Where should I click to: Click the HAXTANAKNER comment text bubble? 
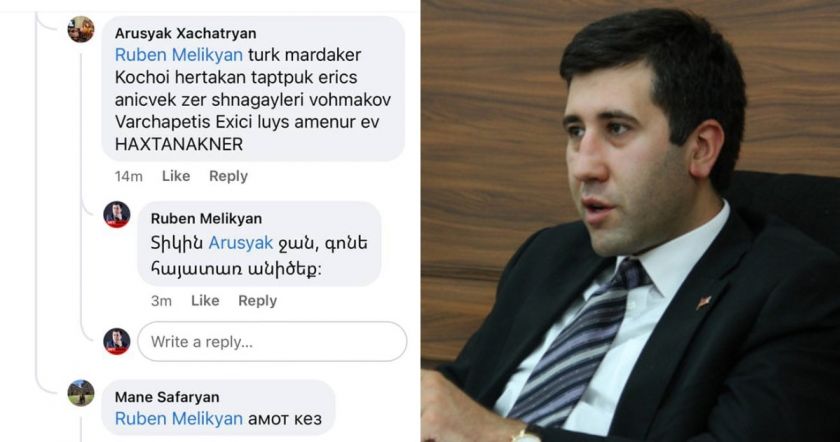(253, 88)
